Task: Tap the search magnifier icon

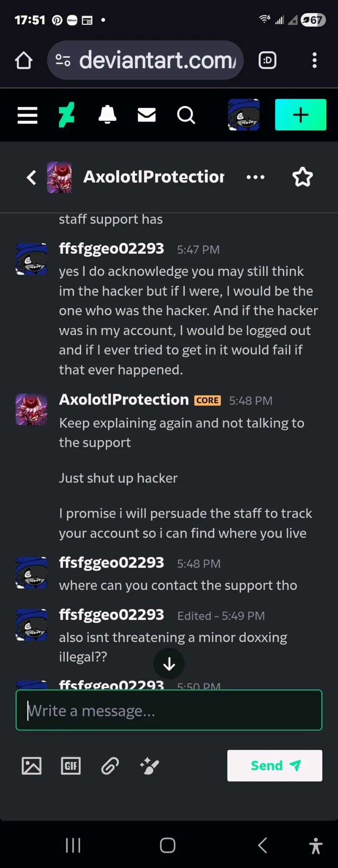Action: pos(186,115)
